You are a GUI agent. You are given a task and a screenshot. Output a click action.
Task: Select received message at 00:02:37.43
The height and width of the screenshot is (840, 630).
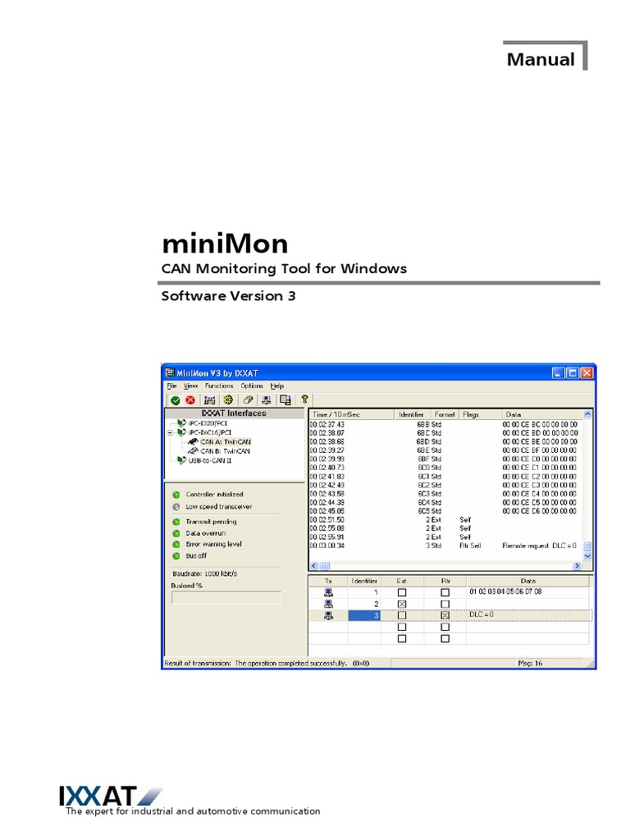click(445, 424)
